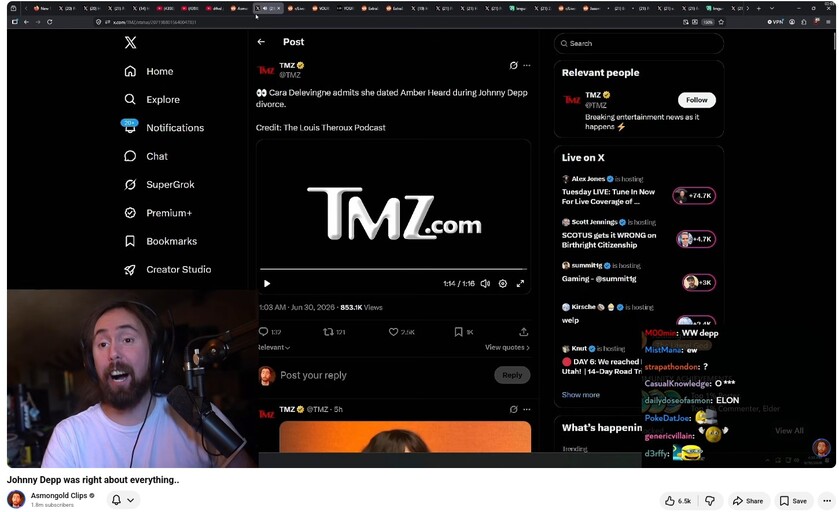Click the Search field on X
Screen dimensions: 839x512
tap(639, 43)
